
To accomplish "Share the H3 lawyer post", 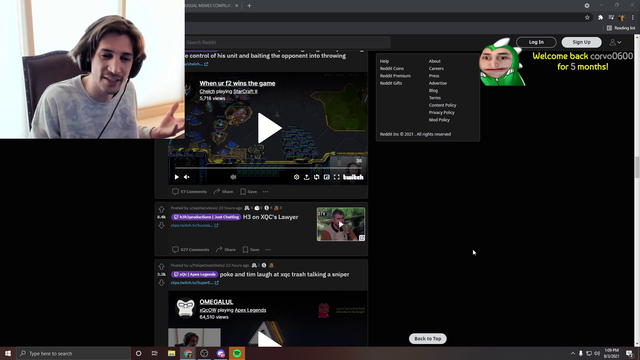I will point(226,249).
